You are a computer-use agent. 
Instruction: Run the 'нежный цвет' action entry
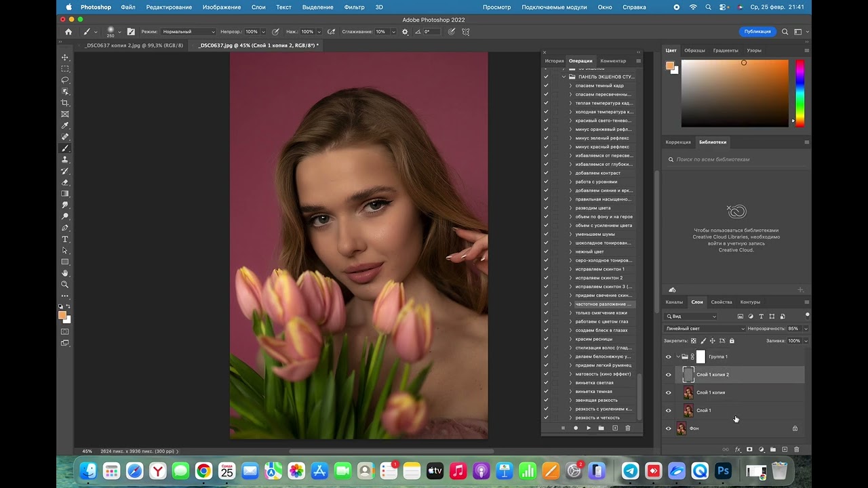pos(589,251)
